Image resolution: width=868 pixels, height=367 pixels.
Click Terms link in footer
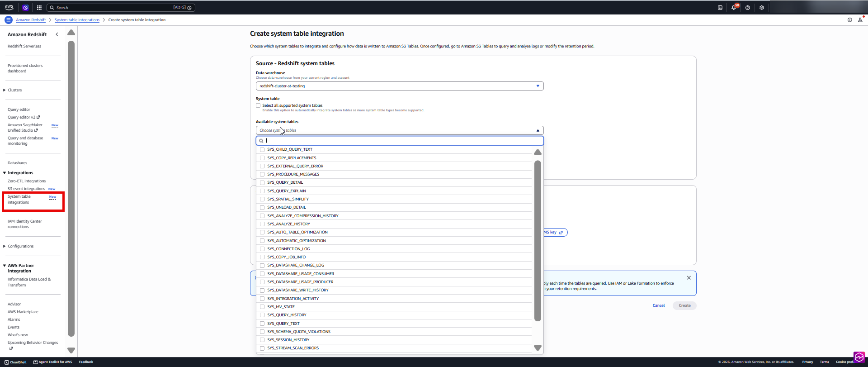825,362
